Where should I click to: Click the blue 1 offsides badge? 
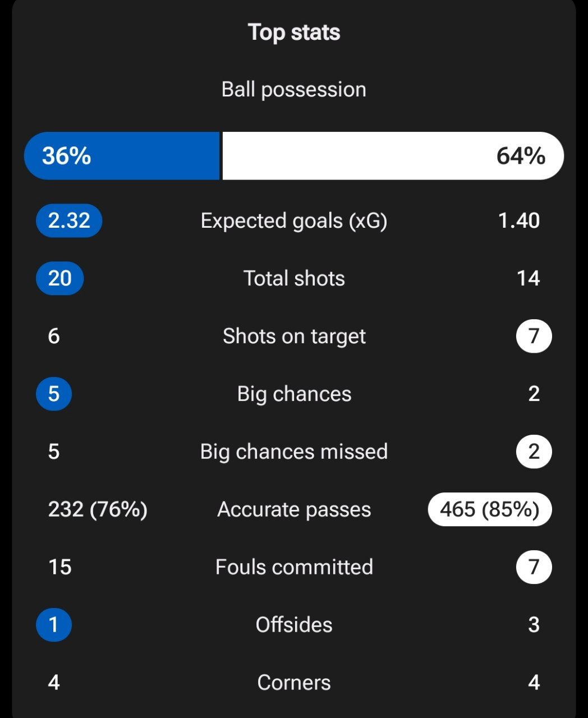[54, 625]
